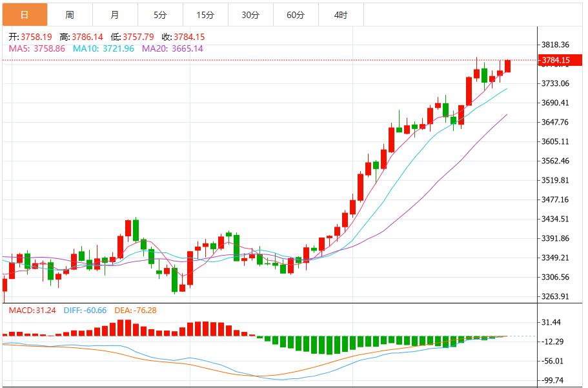Screen dimensions: 588x388
Task: Select the 30分 interval tab
Action: click(x=250, y=15)
